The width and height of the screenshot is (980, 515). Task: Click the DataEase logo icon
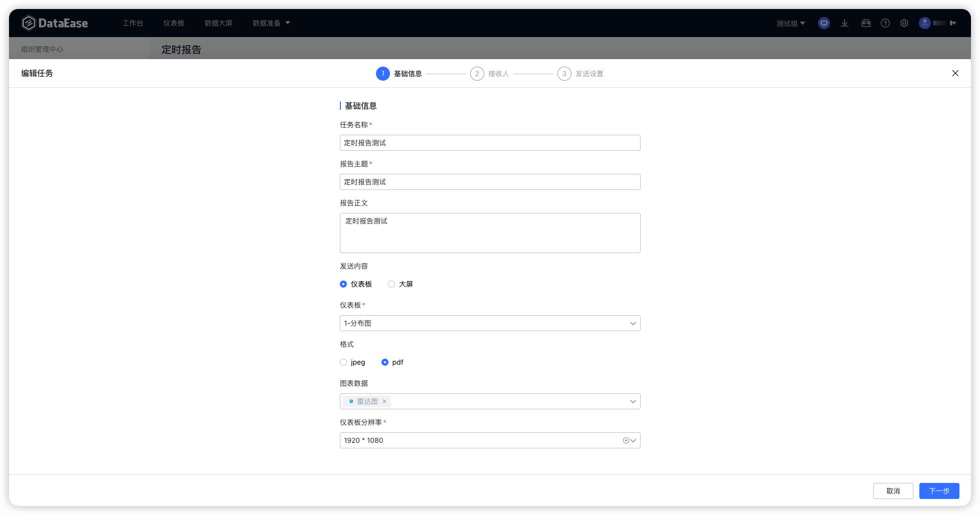pyautogui.click(x=29, y=23)
